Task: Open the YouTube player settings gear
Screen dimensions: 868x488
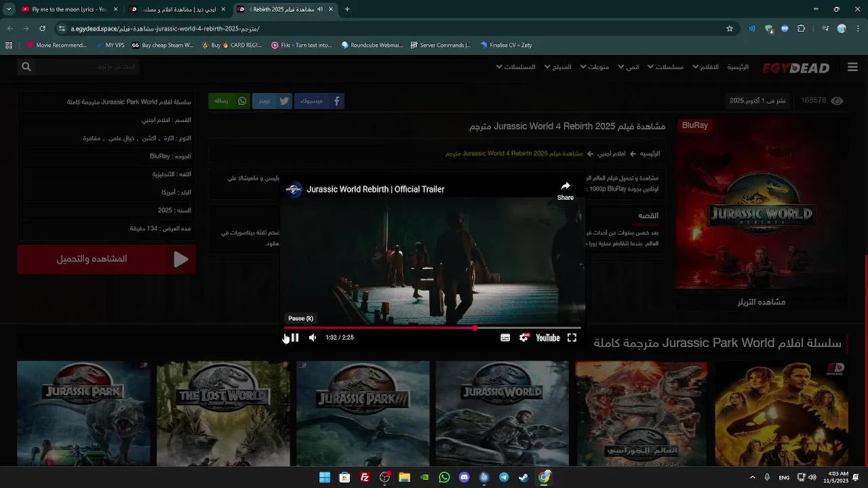Action: pyautogui.click(x=524, y=338)
